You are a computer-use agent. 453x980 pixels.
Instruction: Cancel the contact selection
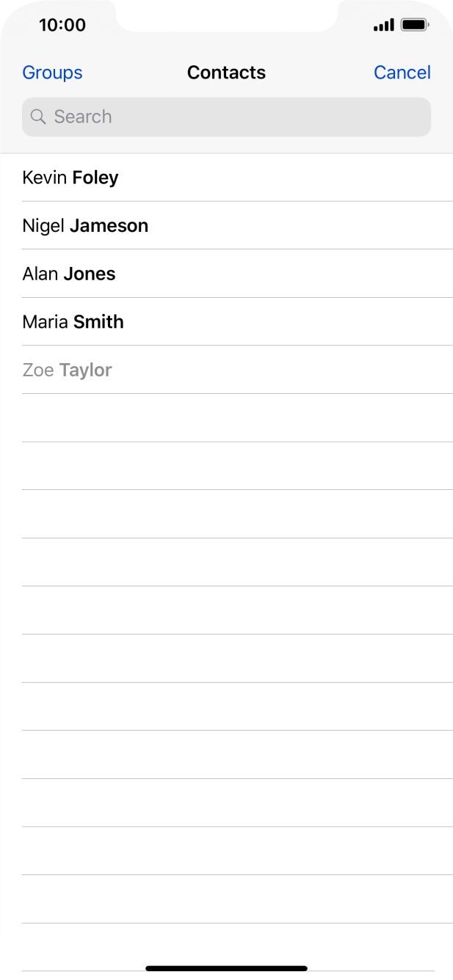coord(402,73)
